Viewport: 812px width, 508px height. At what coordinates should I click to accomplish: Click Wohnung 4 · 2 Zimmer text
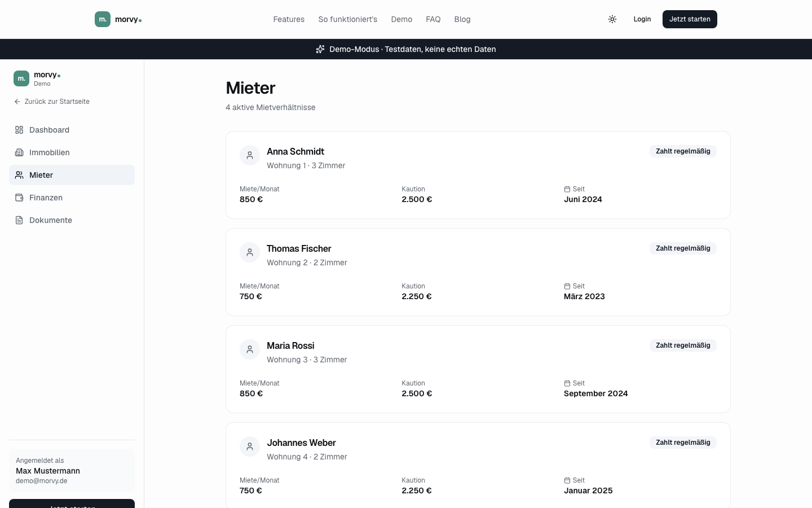click(307, 457)
